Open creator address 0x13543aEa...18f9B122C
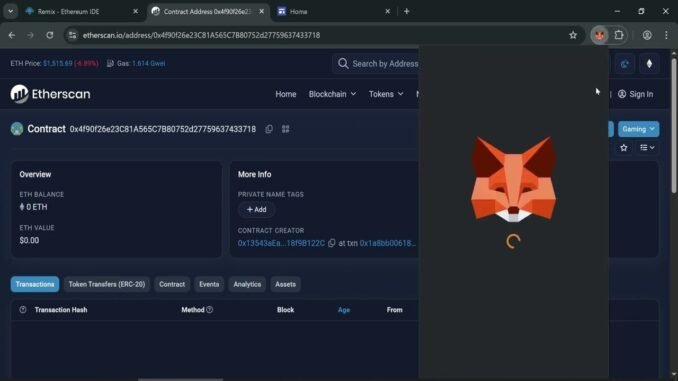Screen dimensions: 678x381 (x=281, y=243)
